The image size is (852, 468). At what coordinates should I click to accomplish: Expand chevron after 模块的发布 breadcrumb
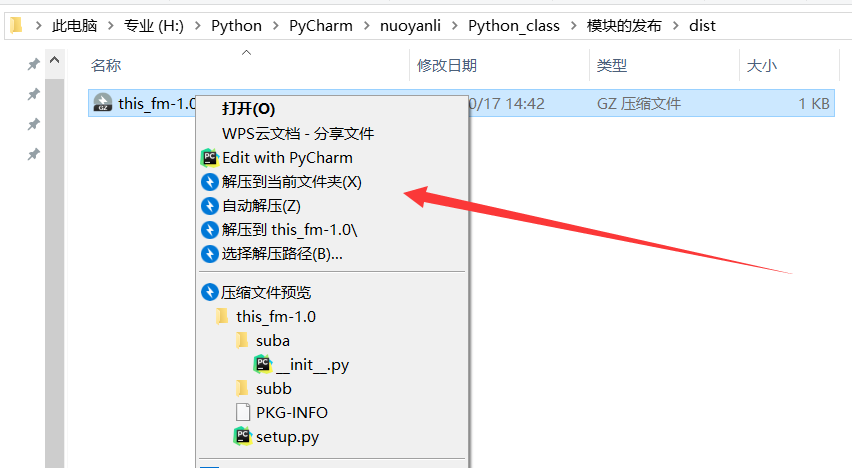coord(676,26)
